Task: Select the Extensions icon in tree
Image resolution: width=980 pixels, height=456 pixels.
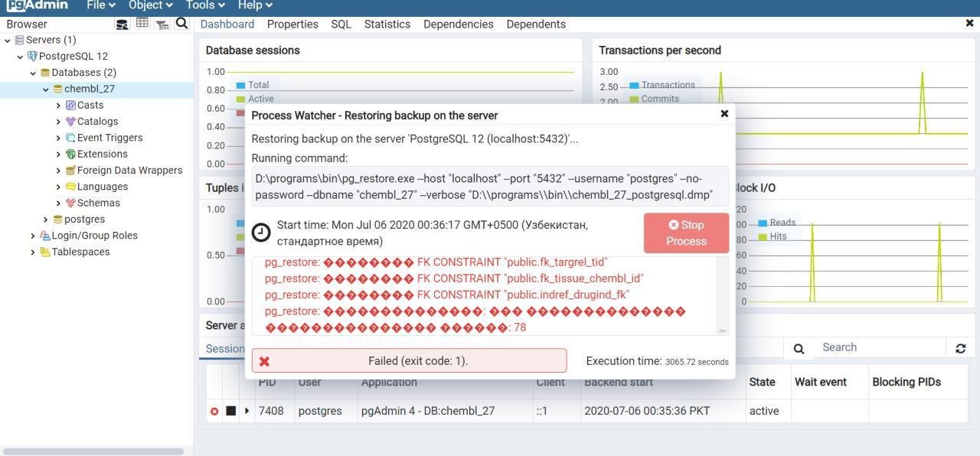Action: point(70,154)
